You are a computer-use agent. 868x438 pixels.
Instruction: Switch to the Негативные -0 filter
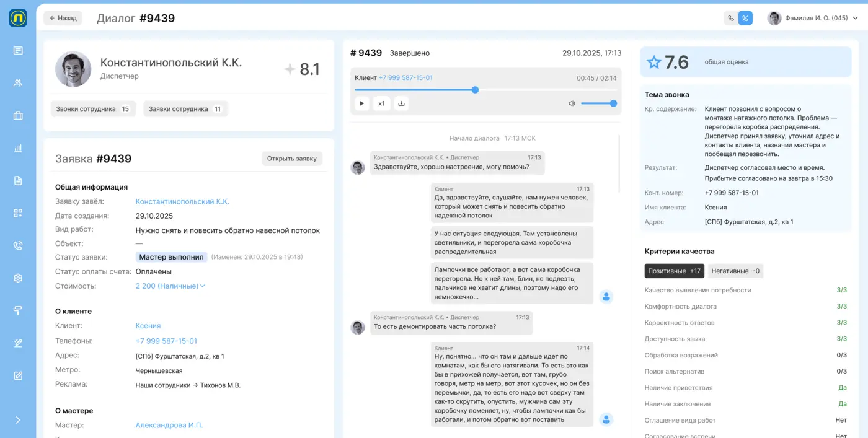pyautogui.click(x=734, y=271)
